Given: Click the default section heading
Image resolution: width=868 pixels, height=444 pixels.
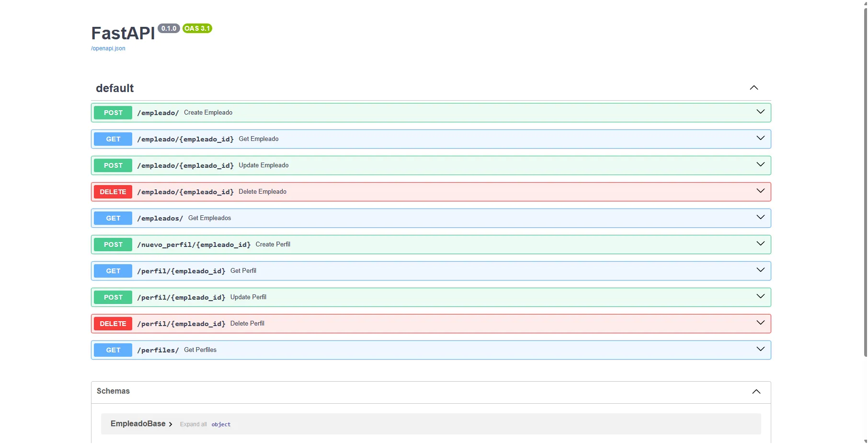Looking at the screenshot, I should [115, 88].
